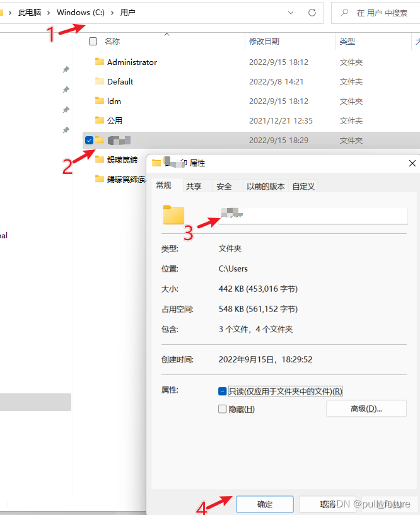
Task: Click the large folder icon in properties dialog
Action: pos(173,215)
